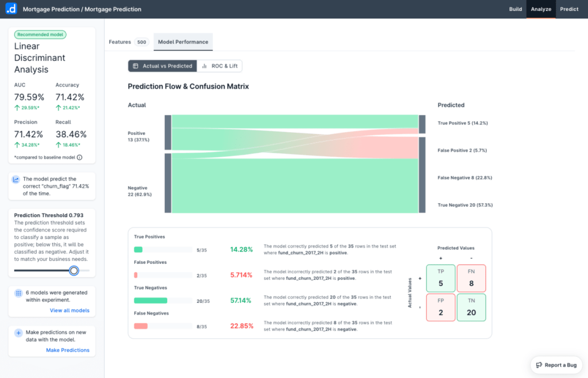Select Analyze in the top navigation
The image size is (588, 378).
541,9
